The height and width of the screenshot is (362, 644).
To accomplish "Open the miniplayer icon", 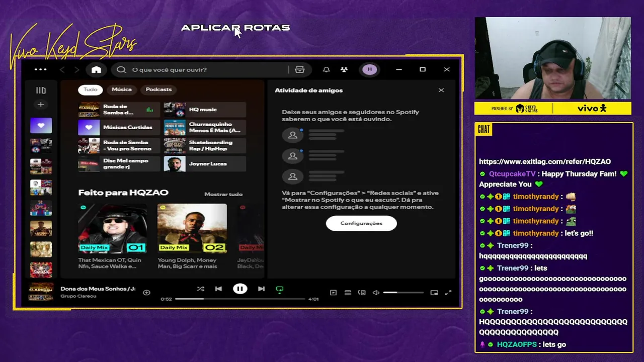I will point(434,293).
